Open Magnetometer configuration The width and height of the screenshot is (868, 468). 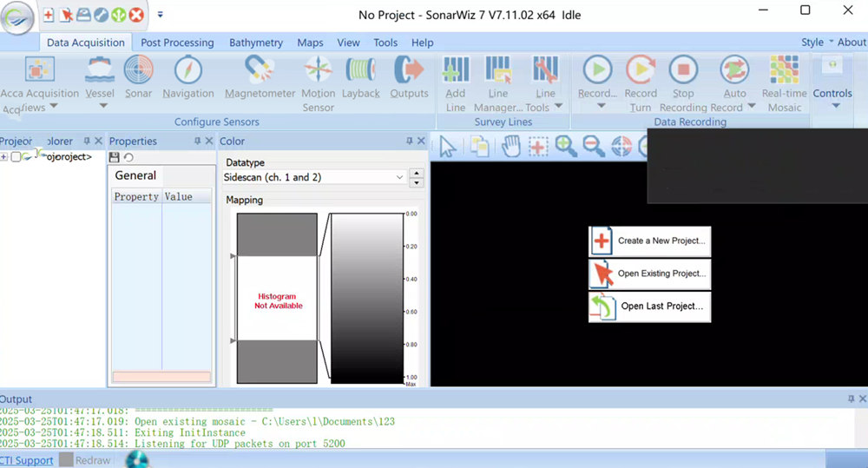pos(260,78)
